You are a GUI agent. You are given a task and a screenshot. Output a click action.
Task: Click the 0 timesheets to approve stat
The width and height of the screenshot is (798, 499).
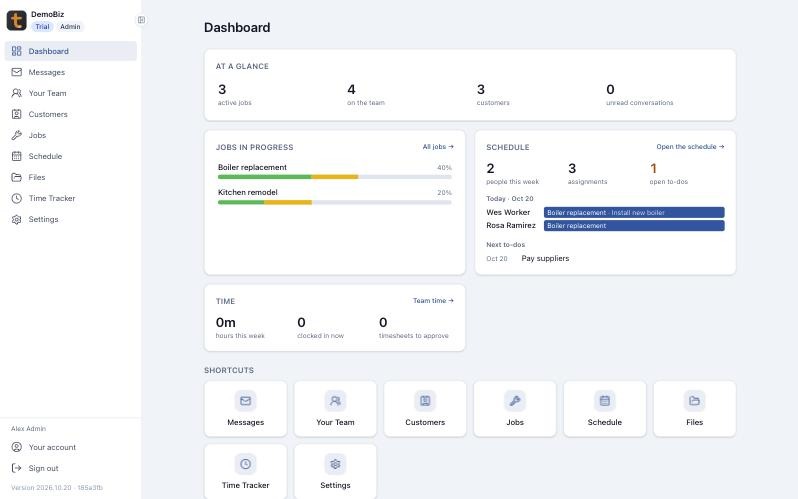click(413, 327)
